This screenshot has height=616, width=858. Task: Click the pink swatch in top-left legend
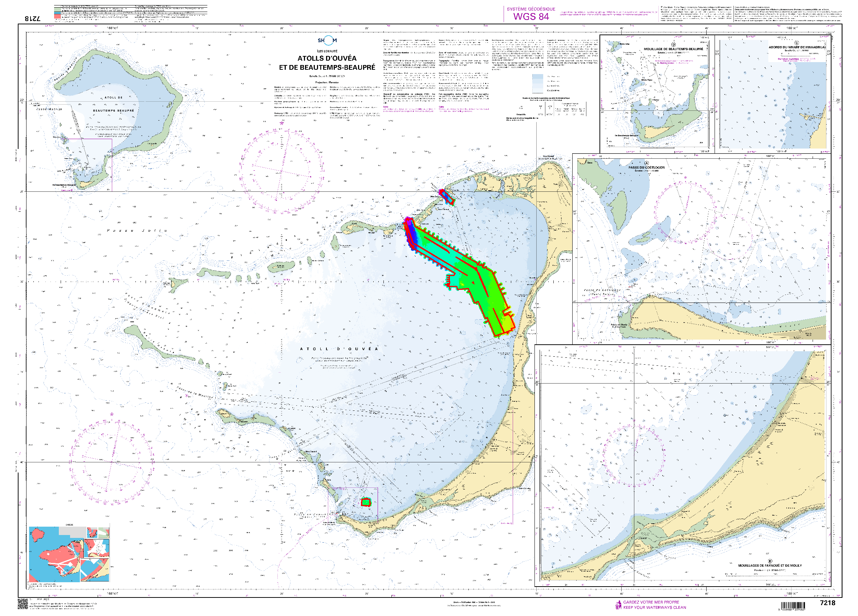57,17
